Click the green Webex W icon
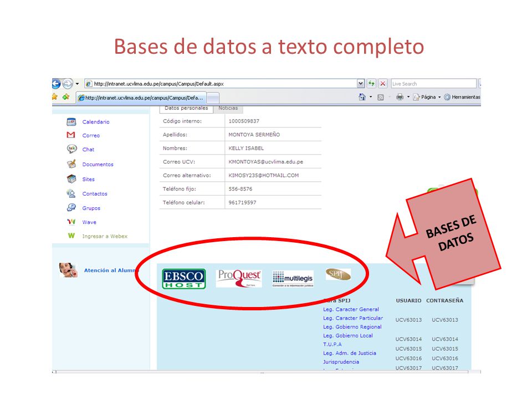This screenshot has width=532, height=399. [x=71, y=236]
